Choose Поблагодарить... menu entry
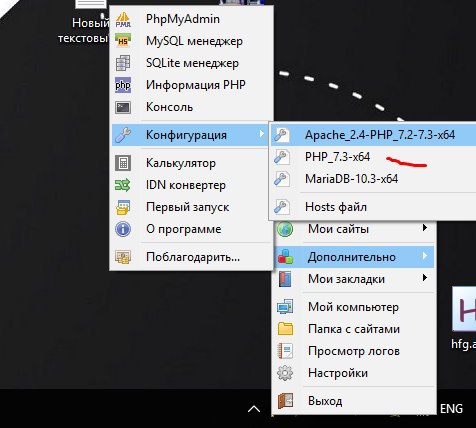476x428 pixels. (192, 257)
